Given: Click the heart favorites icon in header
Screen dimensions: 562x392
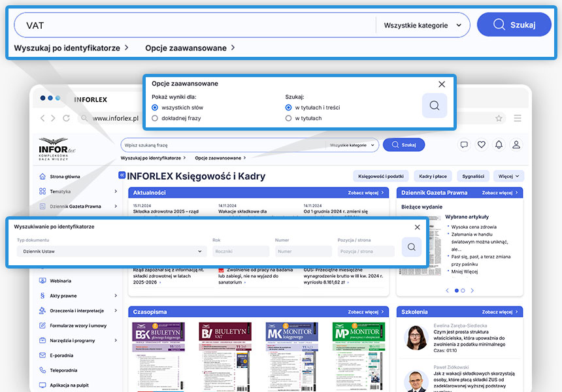Looking at the screenshot, I should [482, 144].
